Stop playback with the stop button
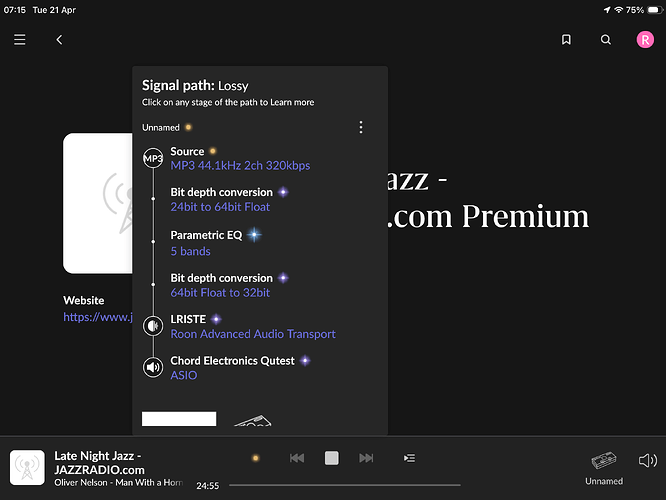The height and width of the screenshot is (500, 666). coord(332,458)
